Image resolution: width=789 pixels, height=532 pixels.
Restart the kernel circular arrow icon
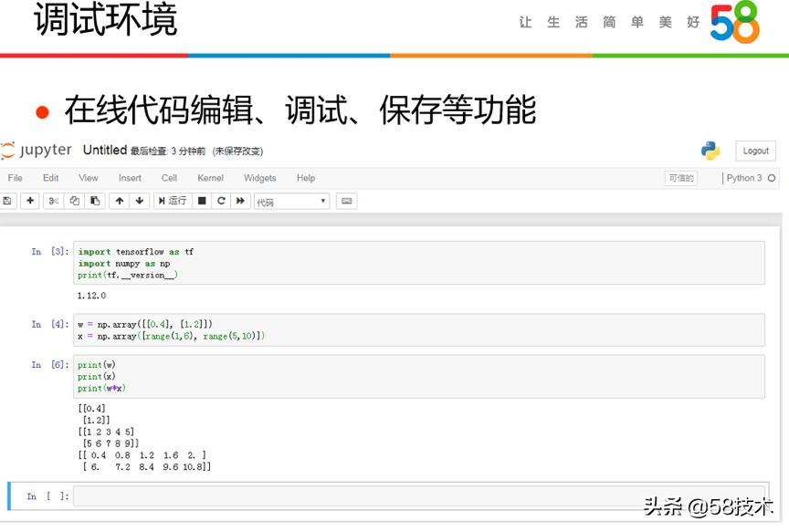click(x=221, y=201)
